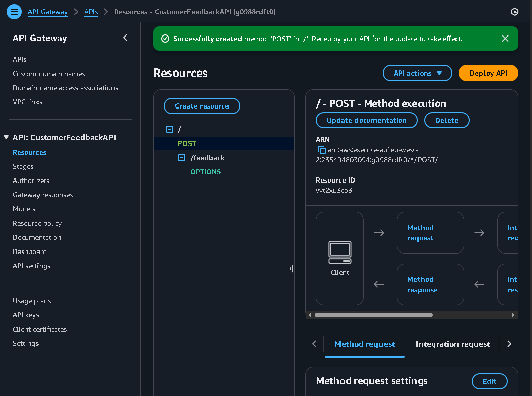This screenshot has height=396, width=532.
Task: Switch to the Method request tab
Action: [x=364, y=344]
